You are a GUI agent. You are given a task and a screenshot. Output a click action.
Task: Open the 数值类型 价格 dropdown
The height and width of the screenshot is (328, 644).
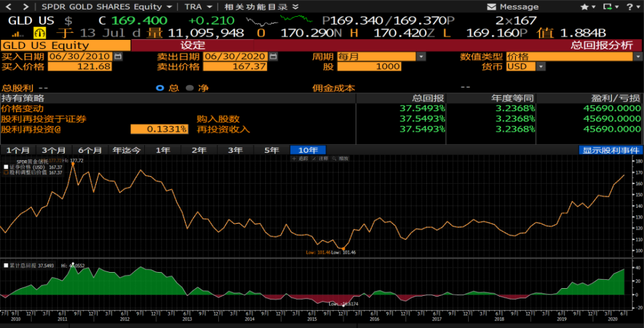[x=638, y=57]
